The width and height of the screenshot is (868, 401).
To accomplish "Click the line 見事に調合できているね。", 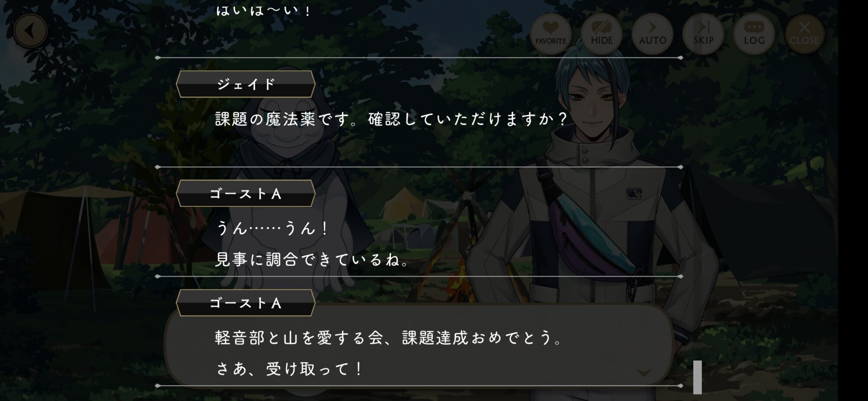I will click(x=312, y=259).
